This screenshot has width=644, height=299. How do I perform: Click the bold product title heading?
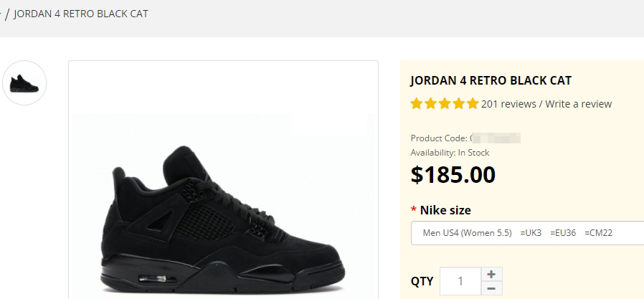point(491,80)
